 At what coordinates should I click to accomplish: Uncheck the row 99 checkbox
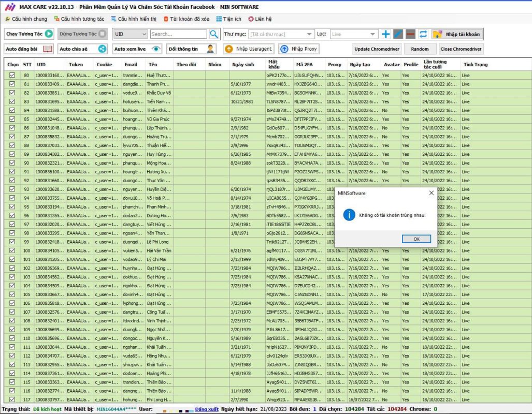tap(12, 242)
